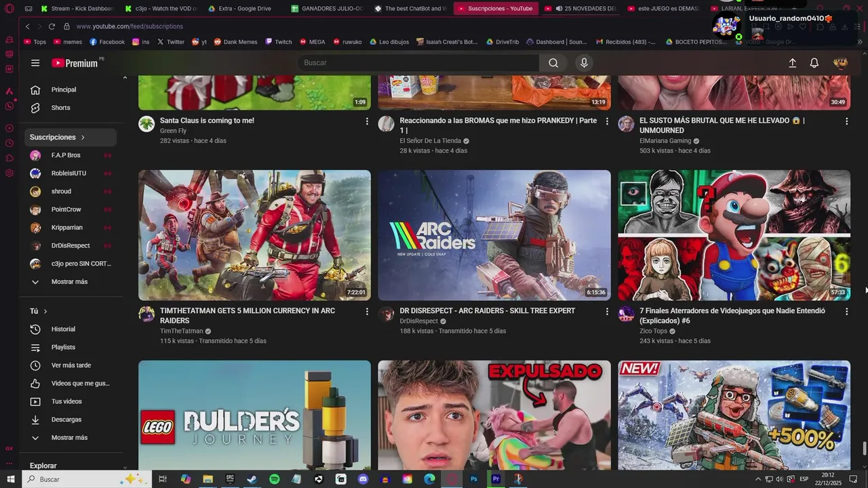Open Descargas in sidebar
The image size is (868, 488).
[x=71, y=420]
